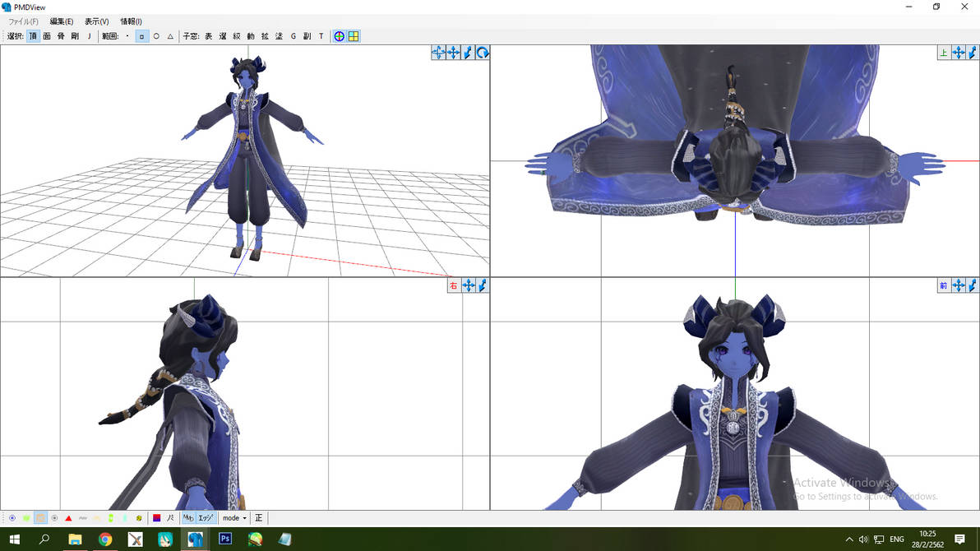Image resolution: width=980 pixels, height=551 pixels.
Task: Click the 右 view label button
Action: click(x=454, y=286)
